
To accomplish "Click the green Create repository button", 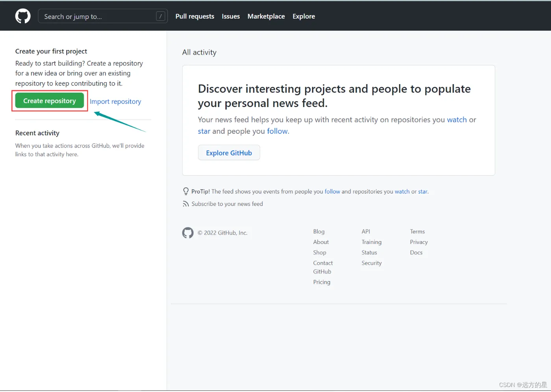I will click(50, 101).
